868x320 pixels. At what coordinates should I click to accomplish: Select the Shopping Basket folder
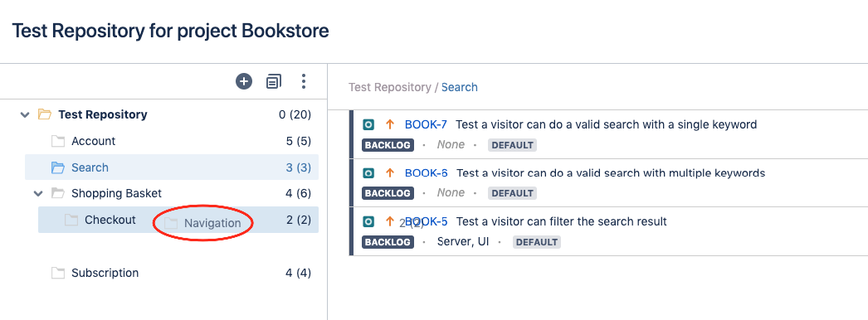coord(117,193)
